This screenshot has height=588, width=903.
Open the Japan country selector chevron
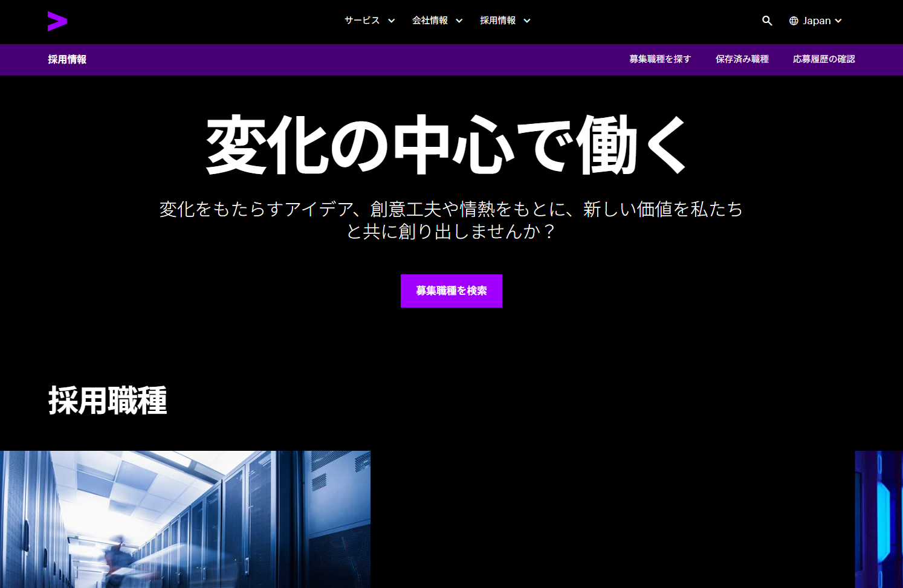(x=838, y=21)
